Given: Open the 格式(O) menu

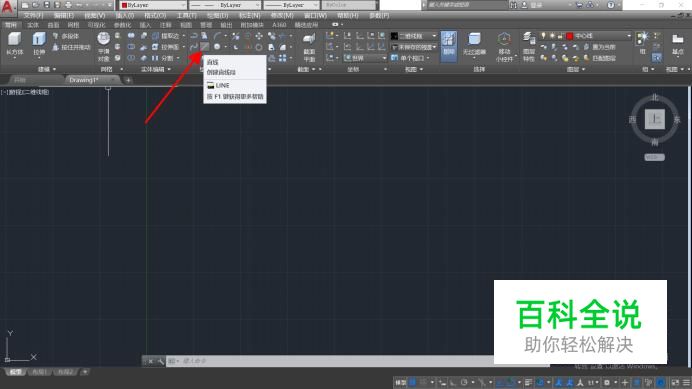Looking at the screenshot, I should (x=155, y=15).
